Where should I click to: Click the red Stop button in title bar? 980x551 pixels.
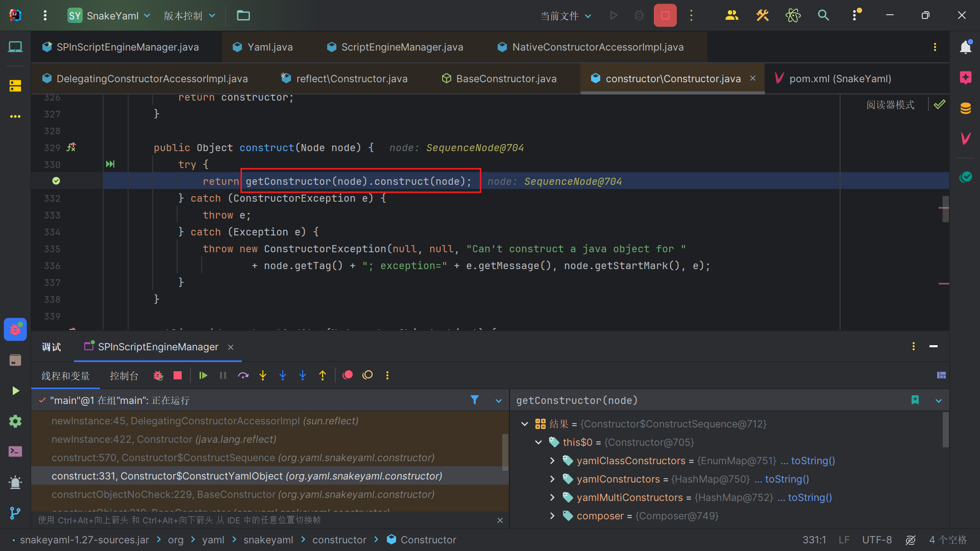coord(665,15)
